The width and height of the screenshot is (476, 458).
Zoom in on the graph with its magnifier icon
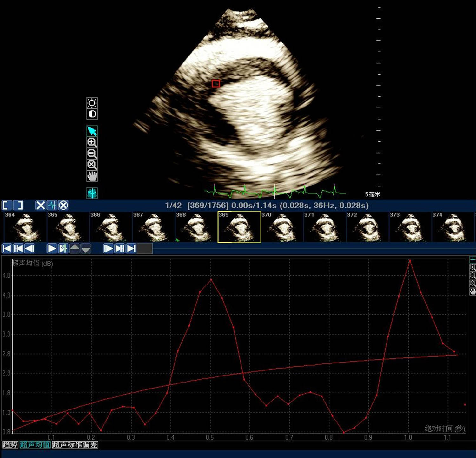pos(473,268)
